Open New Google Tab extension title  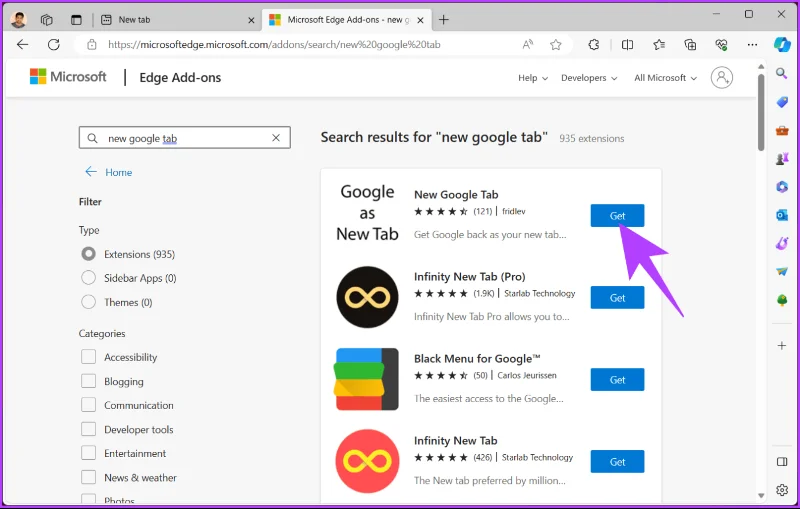click(x=456, y=194)
